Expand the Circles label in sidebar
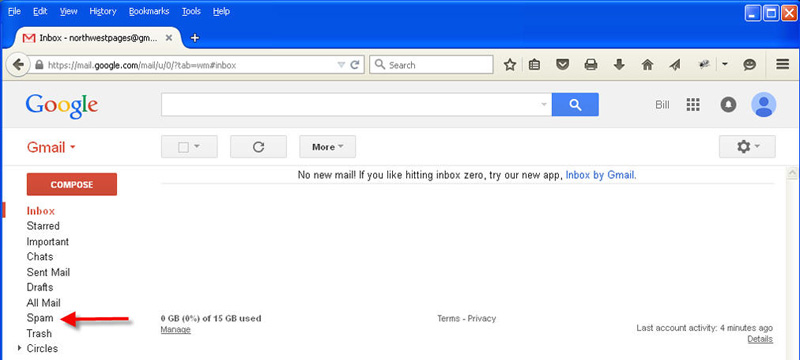800x360 pixels. (x=20, y=348)
